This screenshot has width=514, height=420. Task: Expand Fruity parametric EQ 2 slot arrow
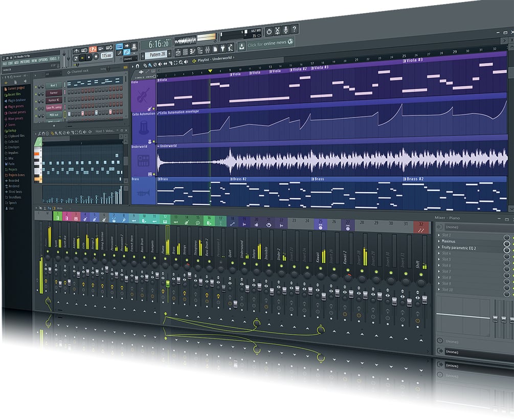[439, 247]
